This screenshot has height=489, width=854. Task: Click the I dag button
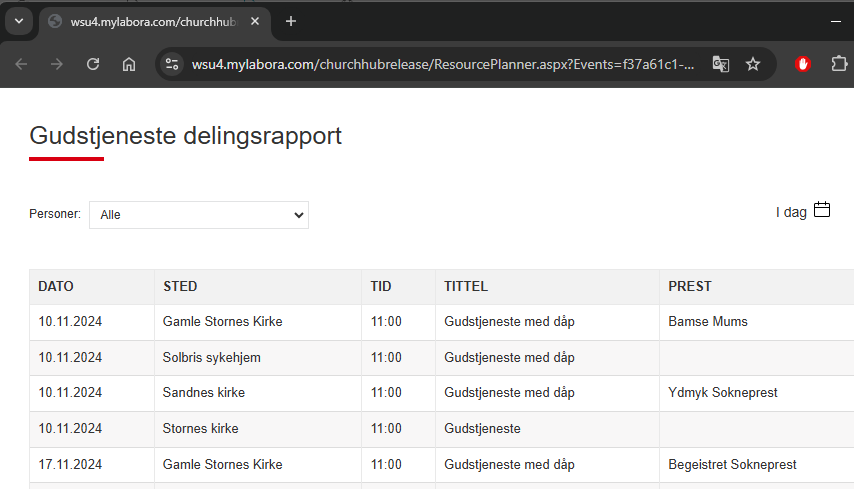tap(791, 212)
